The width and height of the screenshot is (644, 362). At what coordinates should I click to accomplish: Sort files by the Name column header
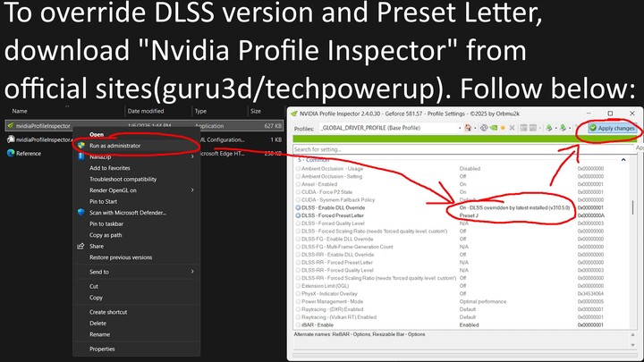20,111
